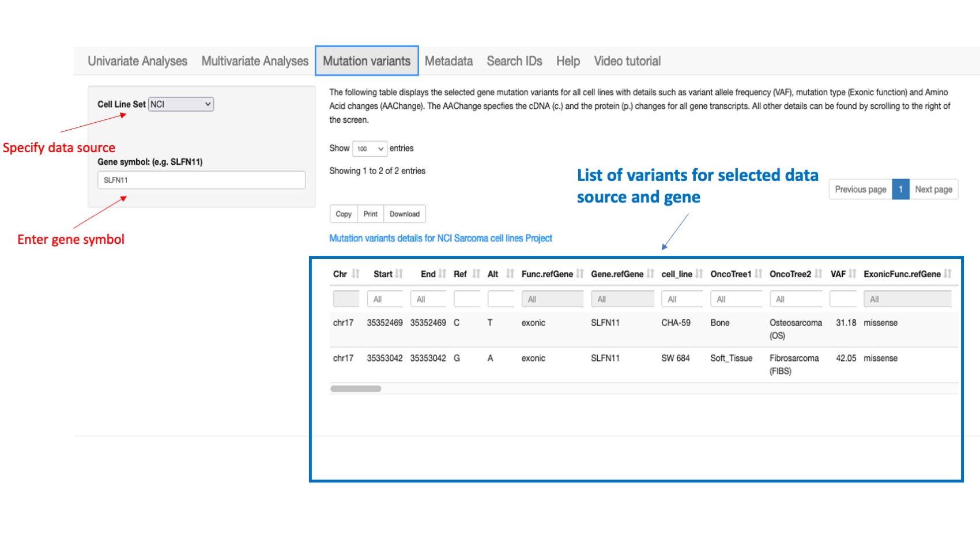Open the Search IDs tab
The image size is (980, 551).
click(x=514, y=61)
